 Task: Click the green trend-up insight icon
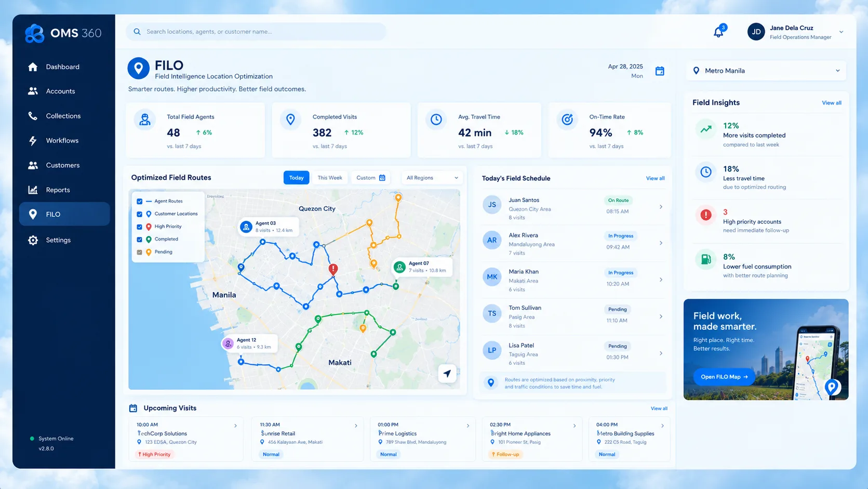[706, 129]
